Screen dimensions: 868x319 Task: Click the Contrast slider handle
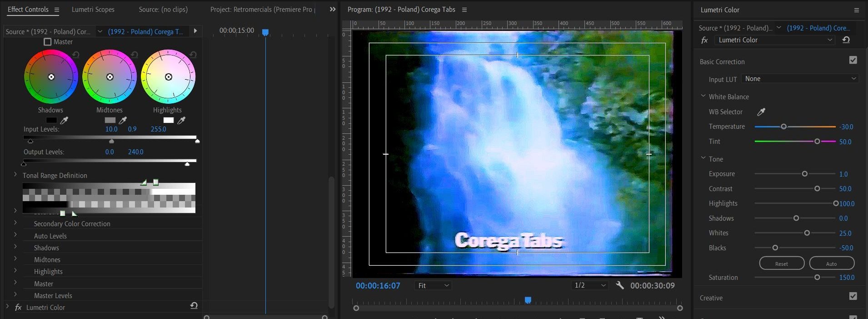click(817, 188)
